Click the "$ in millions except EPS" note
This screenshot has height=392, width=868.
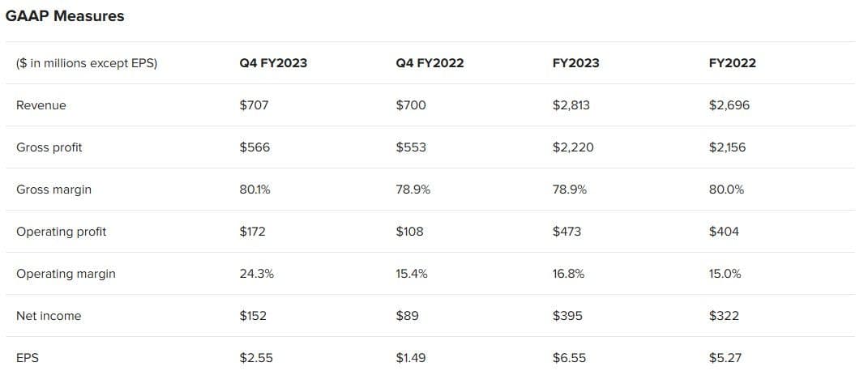coord(87,63)
